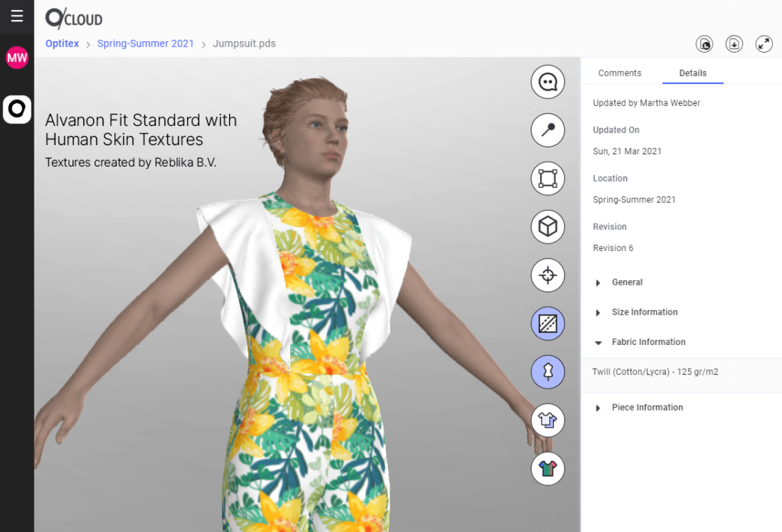Open the comment annotation tool
The height and width of the screenshot is (532, 782).
click(548, 82)
